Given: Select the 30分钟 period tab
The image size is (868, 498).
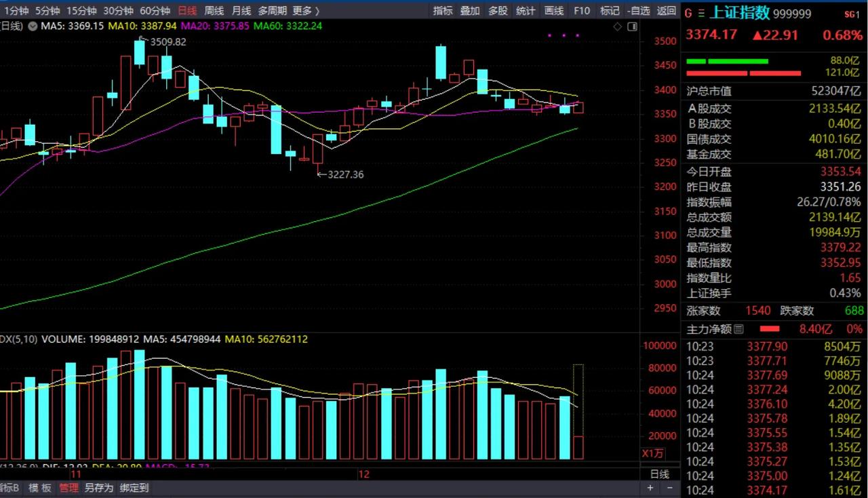Looking at the screenshot, I should (118, 11).
